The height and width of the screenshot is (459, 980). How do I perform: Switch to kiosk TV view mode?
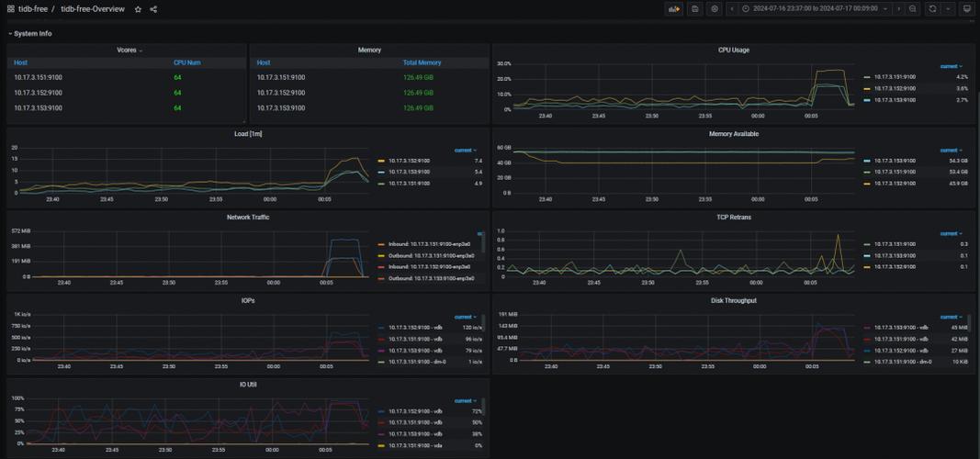(967, 9)
